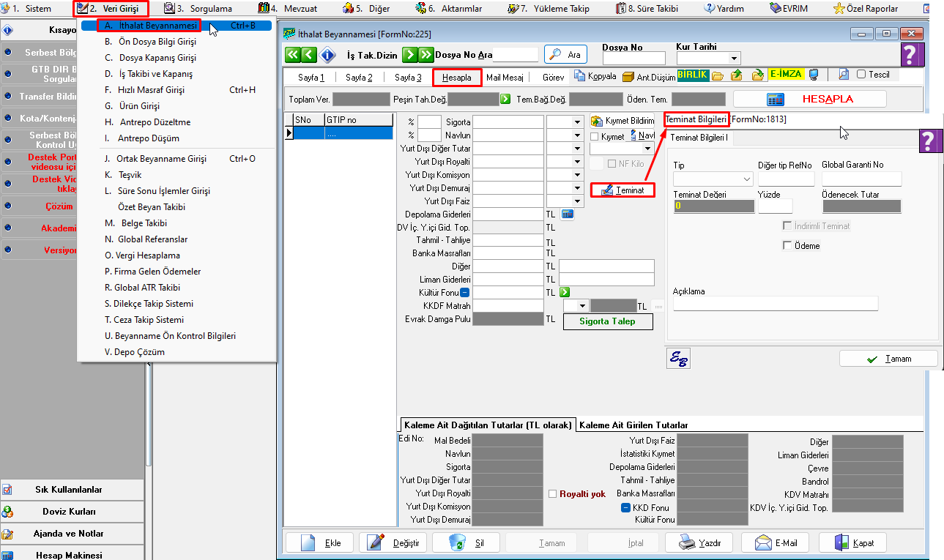Viewport: 944px width, 560px height.
Task: Click the BİRLİK green label button
Action: coord(693,75)
